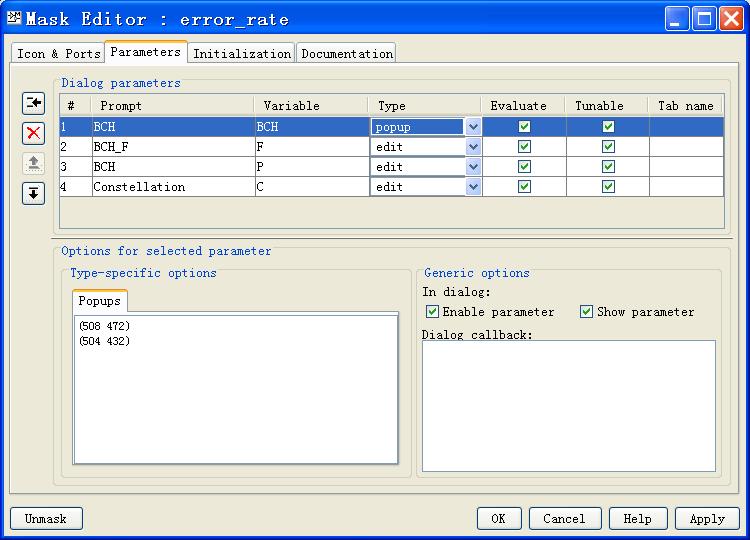This screenshot has width=750, height=540.
Task: Close the Mask Editor window
Action: click(x=732, y=19)
